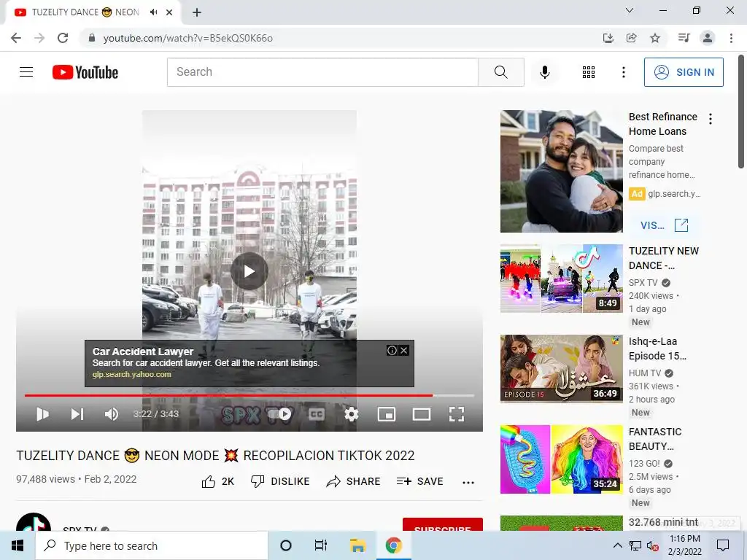Enter full screen mode
Viewport: 747px width, 560px height.
[457, 414]
